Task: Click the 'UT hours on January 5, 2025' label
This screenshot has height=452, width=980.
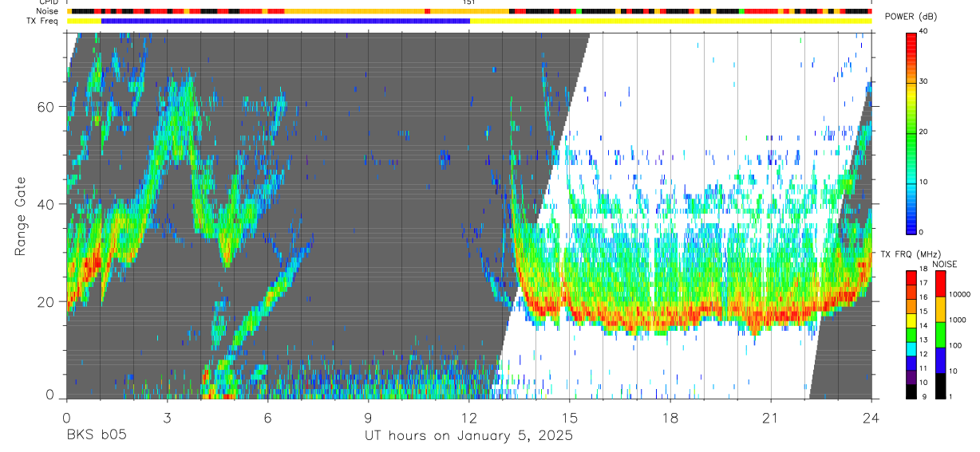Action: click(x=468, y=436)
